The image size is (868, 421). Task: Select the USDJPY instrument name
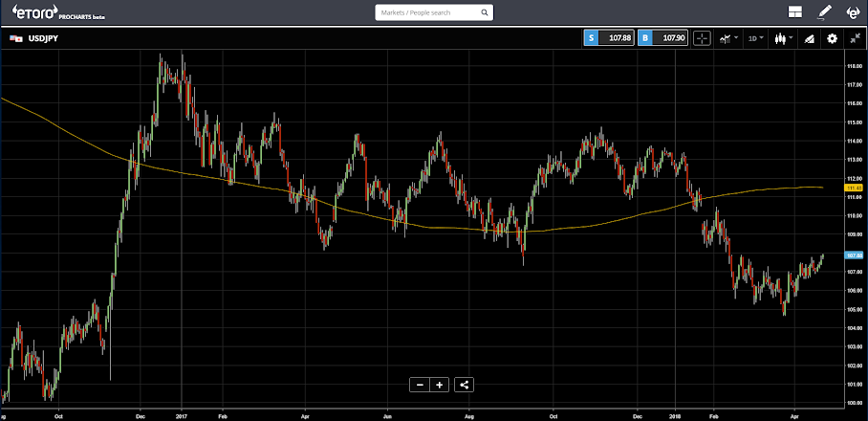tap(43, 39)
